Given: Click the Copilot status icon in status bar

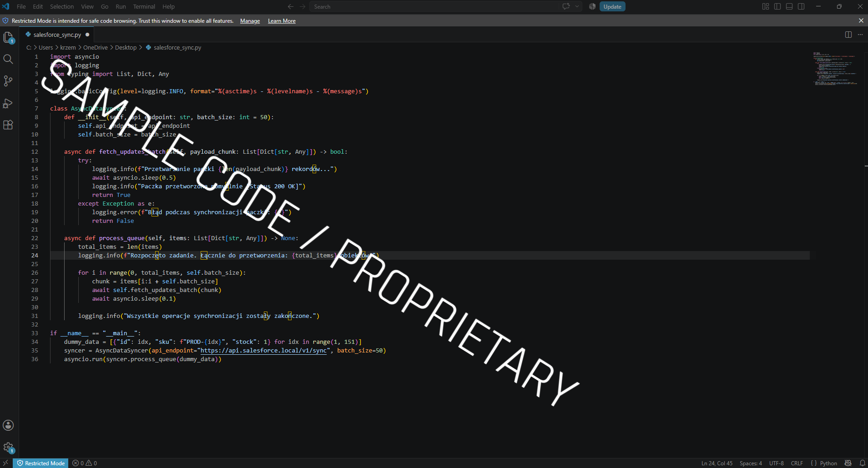Looking at the screenshot, I should [x=848, y=463].
